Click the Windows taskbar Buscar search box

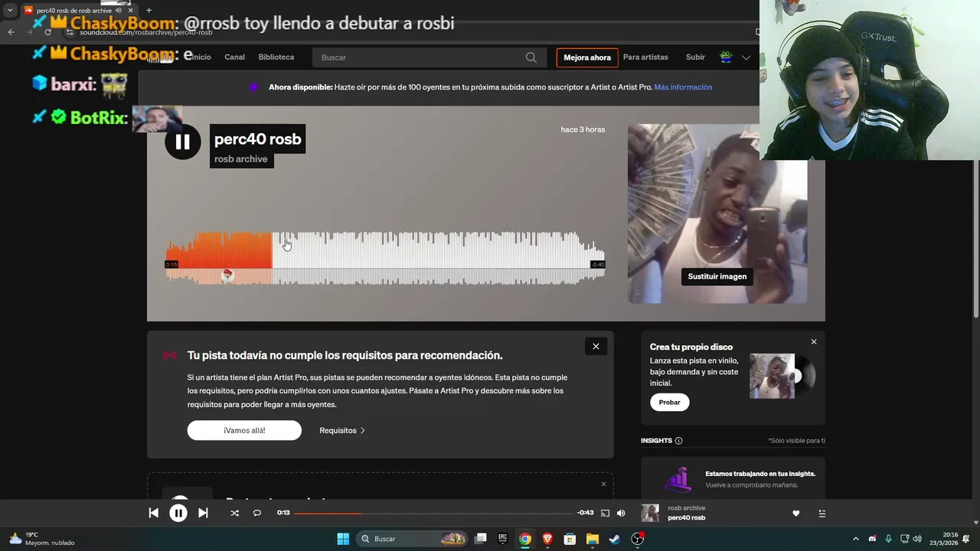pyautogui.click(x=412, y=539)
